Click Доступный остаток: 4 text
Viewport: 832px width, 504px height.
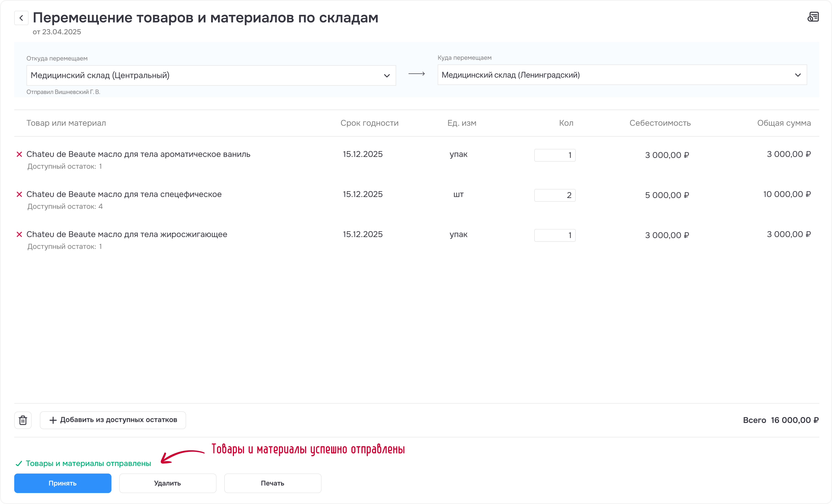tap(65, 207)
